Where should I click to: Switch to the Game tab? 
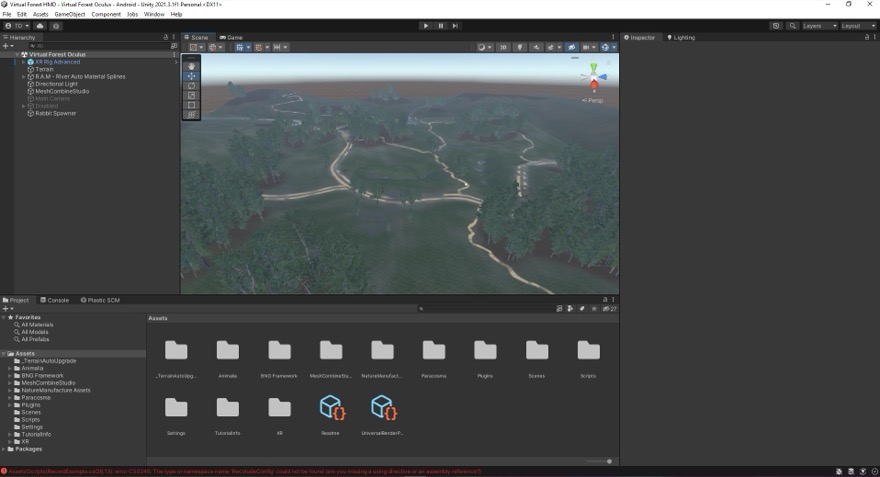click(231, 37)
